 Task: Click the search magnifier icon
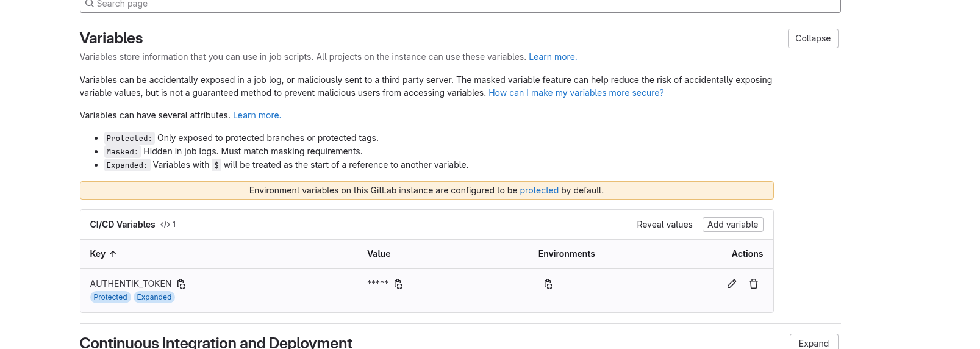[90, 4]
